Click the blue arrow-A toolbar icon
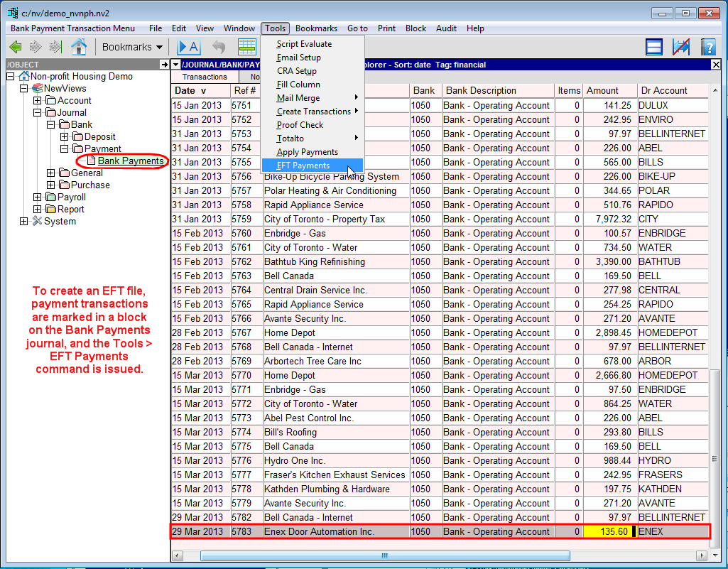 point(189,47)
